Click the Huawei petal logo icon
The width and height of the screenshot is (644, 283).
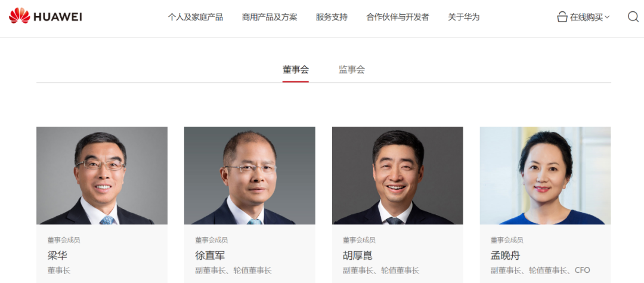(20, 16)
